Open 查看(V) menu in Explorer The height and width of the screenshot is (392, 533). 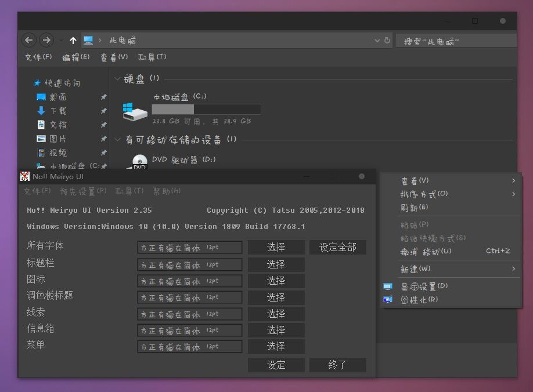point(114,57)
